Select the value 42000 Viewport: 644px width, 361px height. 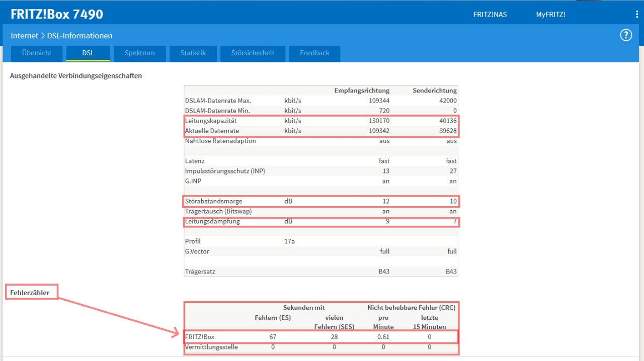pos(448,101)
